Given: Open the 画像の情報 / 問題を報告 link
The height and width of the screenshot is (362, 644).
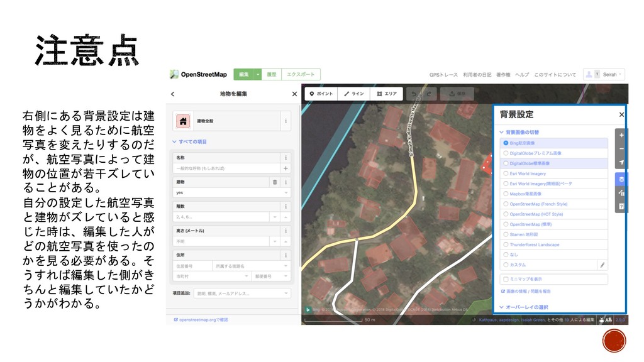Looking at the screenshot, I should tap(526, 292).
